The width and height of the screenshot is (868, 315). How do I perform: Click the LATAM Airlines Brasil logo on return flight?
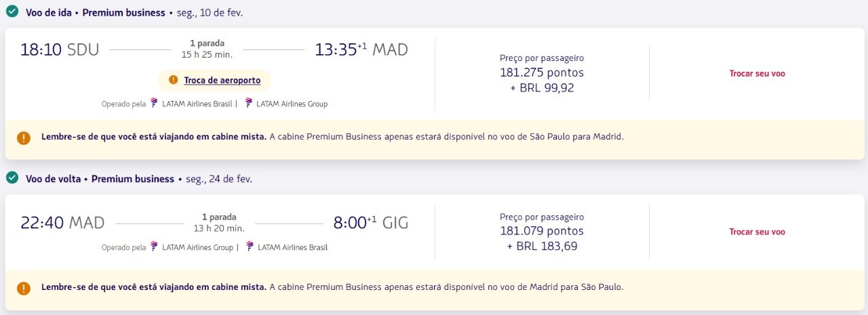(250, 247)
